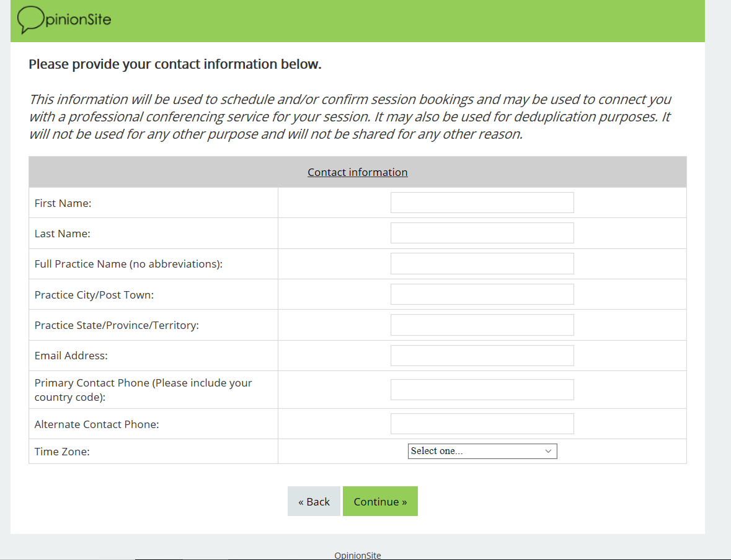Viewport: 731px width, 560px height.
Task: Click the Alternate Contact Phone field
Action: [482, 424]
